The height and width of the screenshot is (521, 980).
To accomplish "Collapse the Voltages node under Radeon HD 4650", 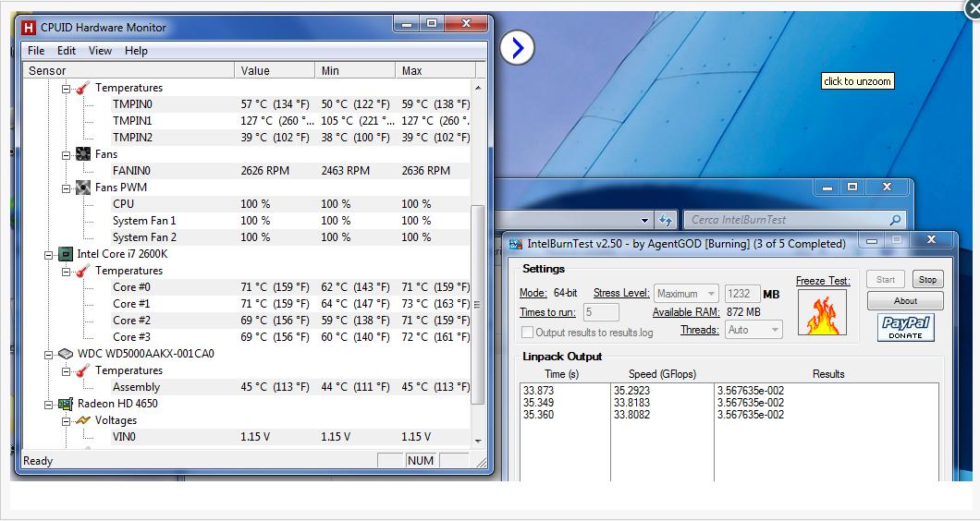I will (66, 421).
